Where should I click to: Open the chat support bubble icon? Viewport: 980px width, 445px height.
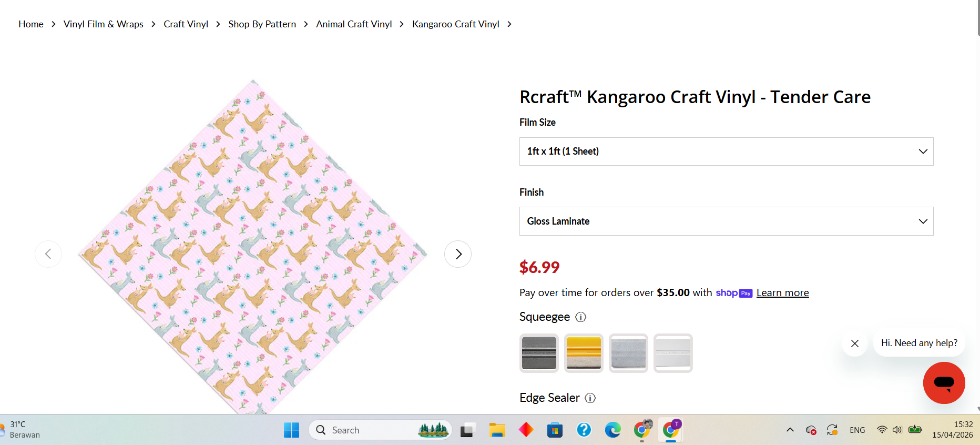click(x=944, y=383)
